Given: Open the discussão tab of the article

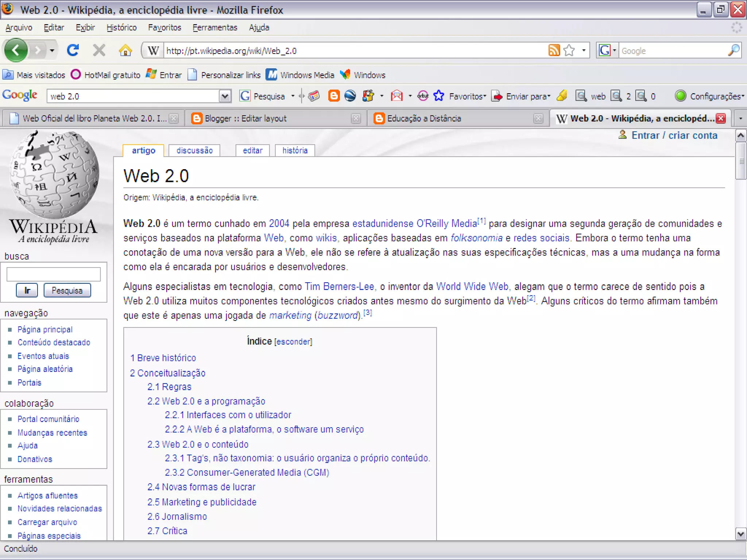Looking at the screenshot, I should click(194, 151).
